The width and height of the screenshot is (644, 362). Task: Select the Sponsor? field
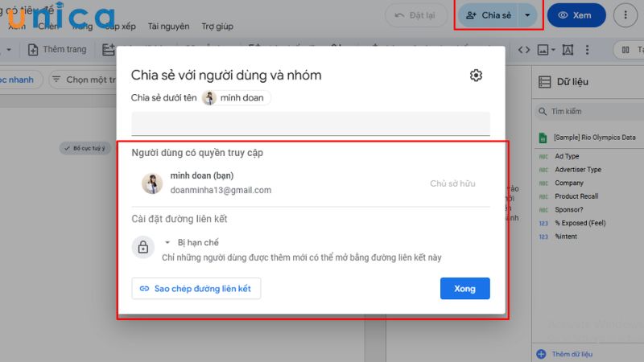coord(569,210)
